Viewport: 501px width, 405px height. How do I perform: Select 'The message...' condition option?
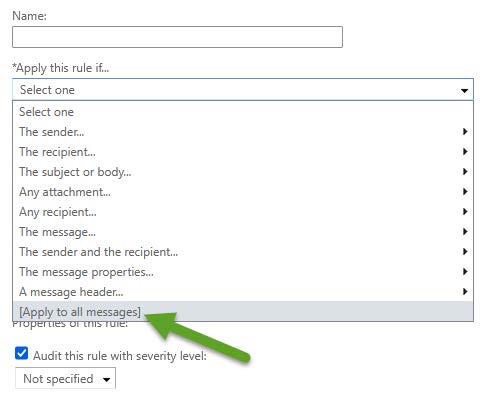(x=243, y=232)
